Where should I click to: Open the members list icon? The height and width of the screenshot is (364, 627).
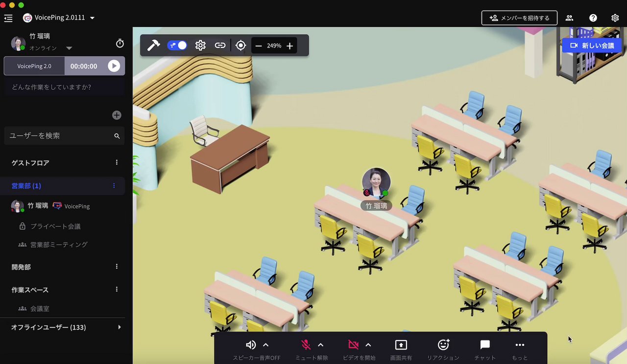569,18
